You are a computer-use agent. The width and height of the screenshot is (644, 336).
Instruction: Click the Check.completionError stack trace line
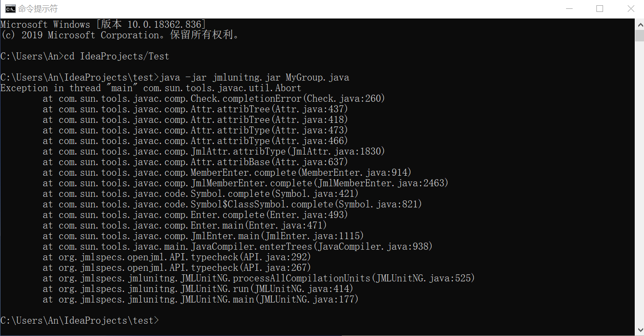coord(214,99)
